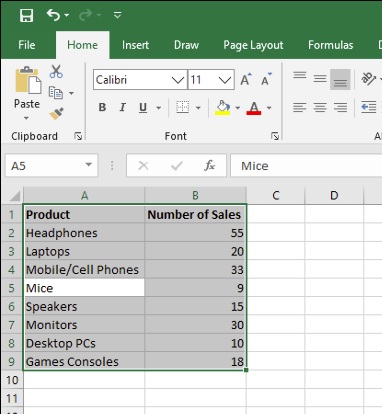Click the Decrease Font Size icon
The height and width of the screenshot is (414, 382).
click(x=266, y=79)
